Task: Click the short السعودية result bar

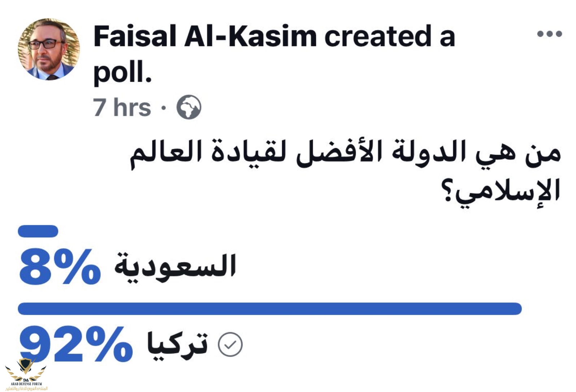Action: (38, 231)
